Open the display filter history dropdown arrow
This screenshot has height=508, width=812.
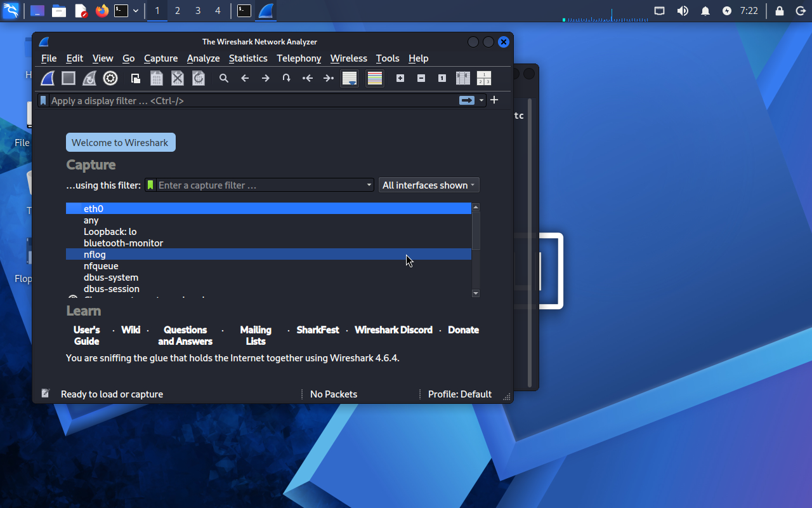(x=481, y=100)
